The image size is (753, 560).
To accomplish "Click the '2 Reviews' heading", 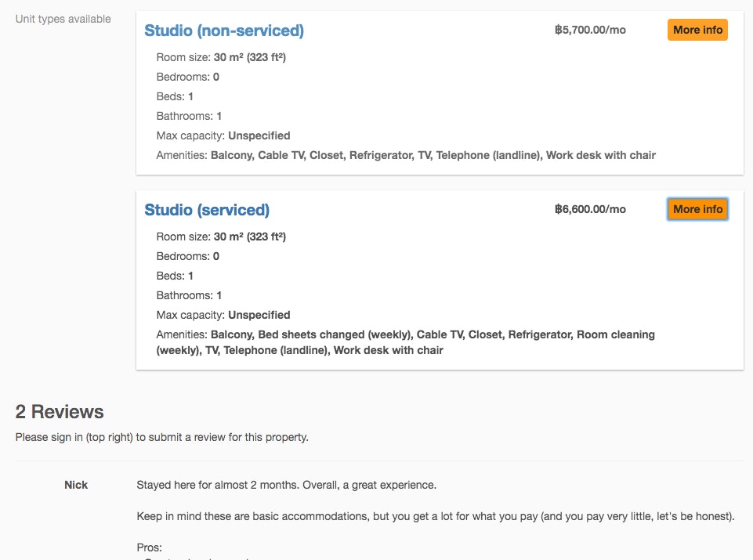I will click(60, 412).
